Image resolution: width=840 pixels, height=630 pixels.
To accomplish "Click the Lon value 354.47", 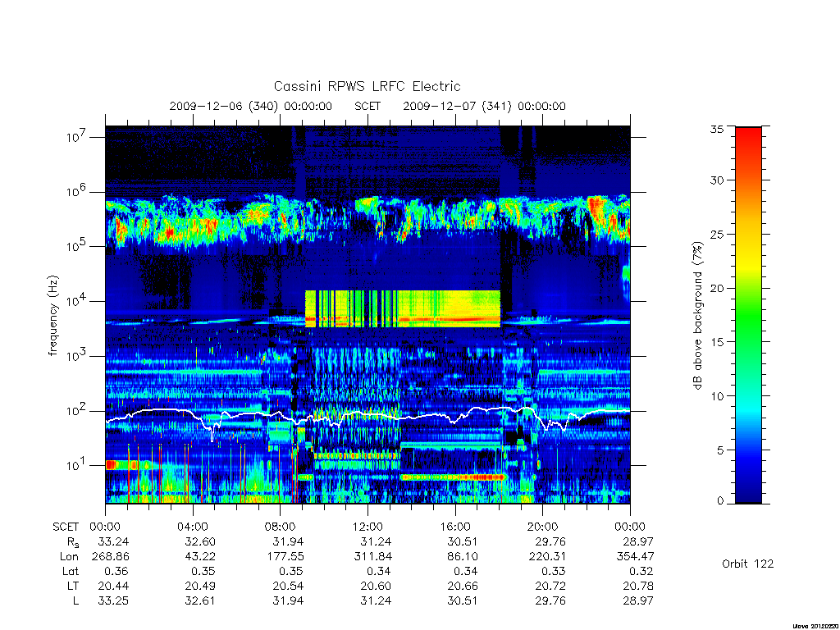I will point(635,557).
